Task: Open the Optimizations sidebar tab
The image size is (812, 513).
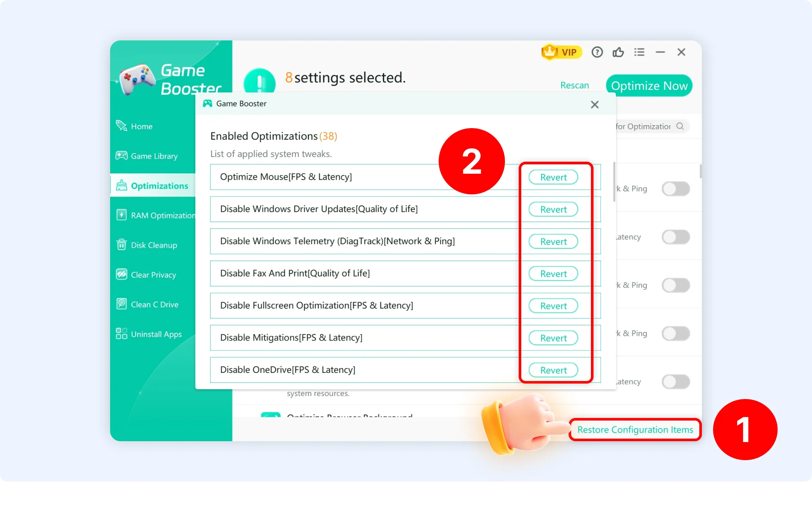Action: (x=153, y=185)
